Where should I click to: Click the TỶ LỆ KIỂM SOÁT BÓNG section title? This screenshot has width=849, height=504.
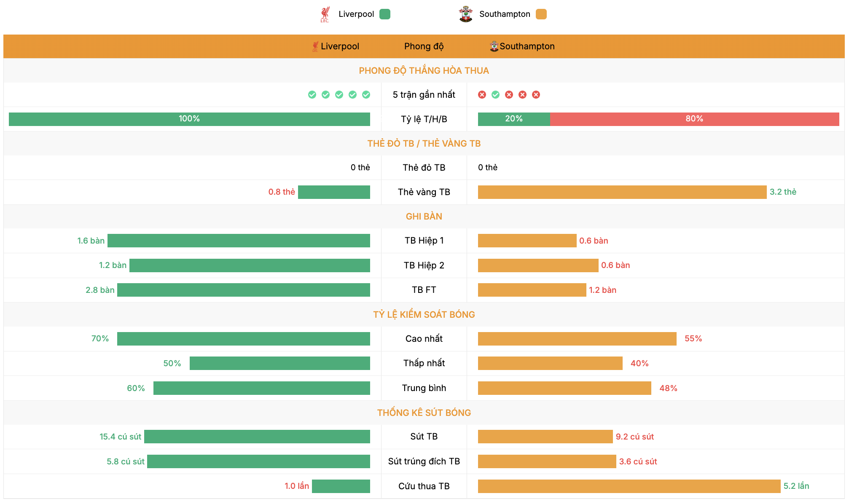424,314
